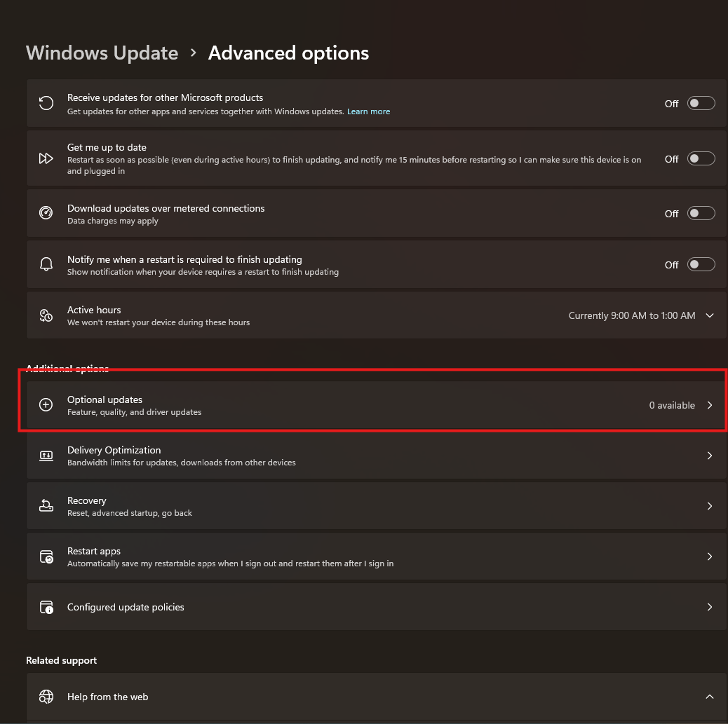Expand the Active hours dropdown chevron
The width and height of the screenshot is (728, 724).
coord(710,315)
